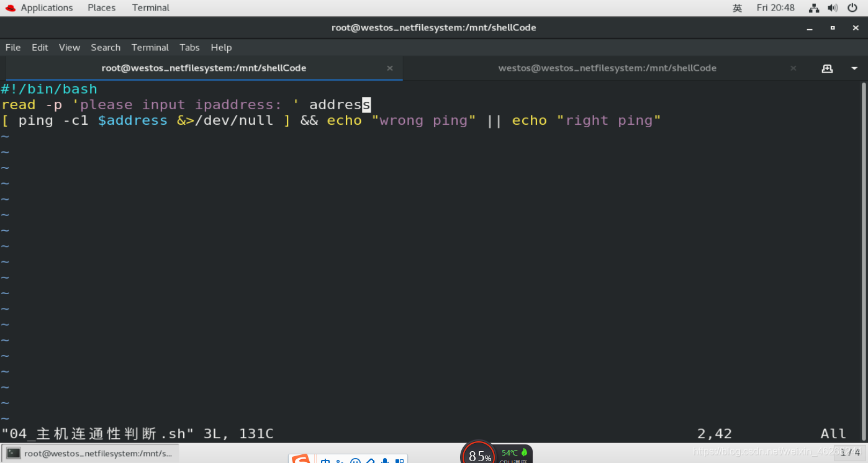Click the '&>/dev/null' redirection text
The image size is (868, 463).
(225, 120)
